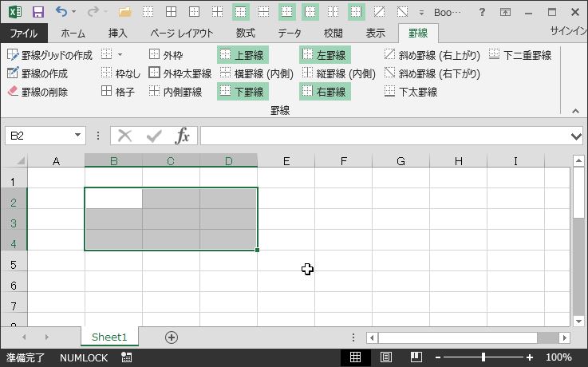Click inside vertical border icon in quick access toolbar
588x367 pixels.
[333, 12]
